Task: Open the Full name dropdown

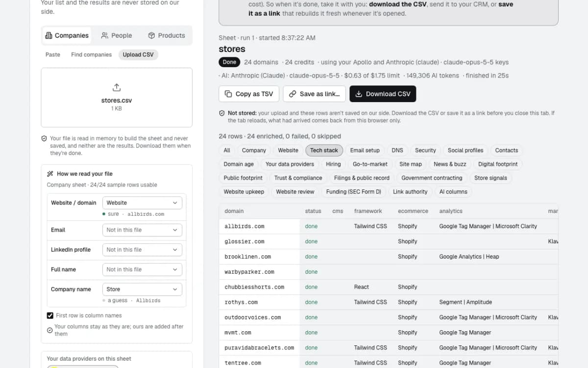Action: click(x=142, y=269)
